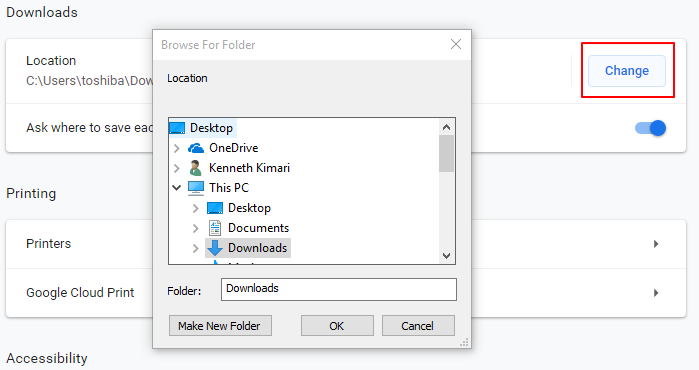Click the Make New Folder button

220,326
